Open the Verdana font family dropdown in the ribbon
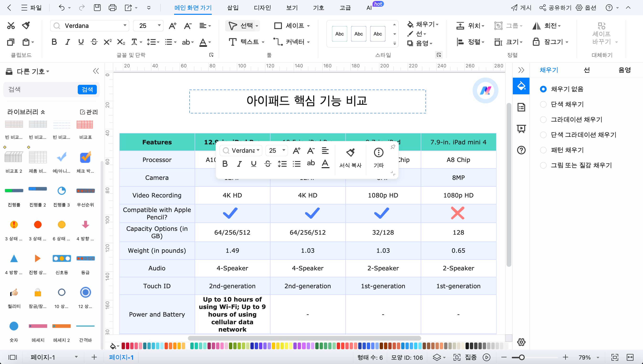Viewport: 643px width, 364px height. [125, 25]
